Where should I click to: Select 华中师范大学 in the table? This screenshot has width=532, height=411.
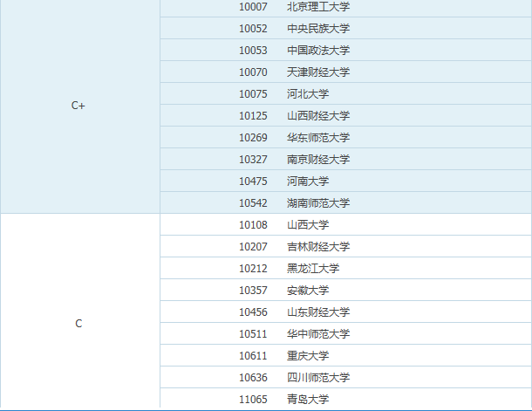click(x=318, y=333)
